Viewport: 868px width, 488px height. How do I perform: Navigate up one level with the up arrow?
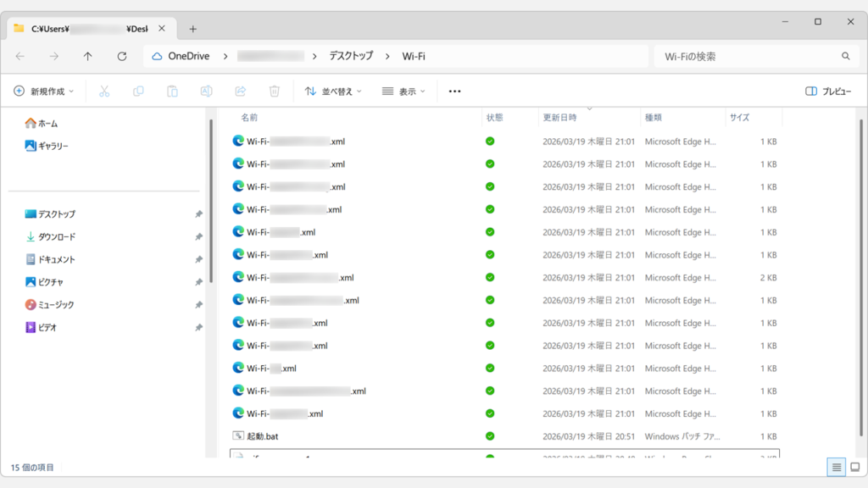click(87, 55)
